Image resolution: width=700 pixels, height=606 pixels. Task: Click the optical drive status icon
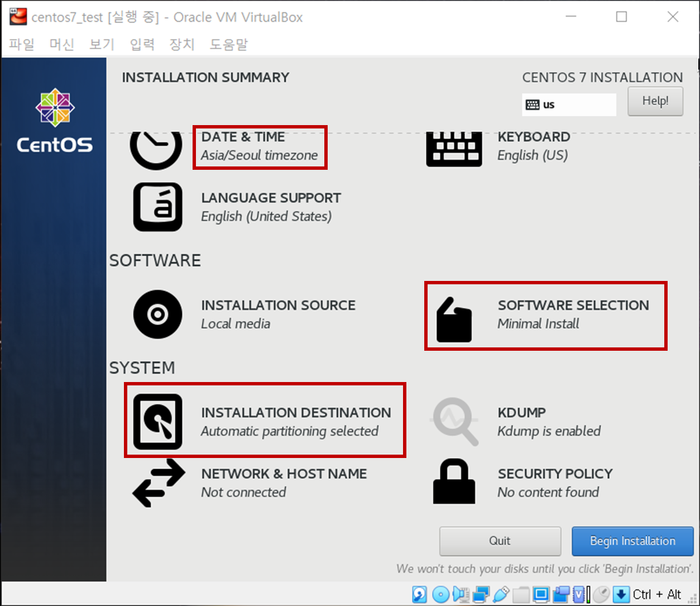(x=440, y=594)
